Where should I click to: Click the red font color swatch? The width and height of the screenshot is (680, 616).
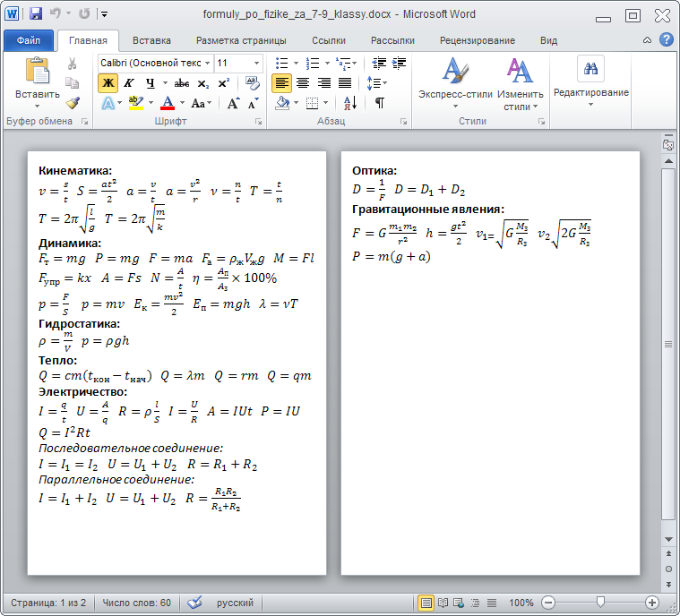point(167,103)
